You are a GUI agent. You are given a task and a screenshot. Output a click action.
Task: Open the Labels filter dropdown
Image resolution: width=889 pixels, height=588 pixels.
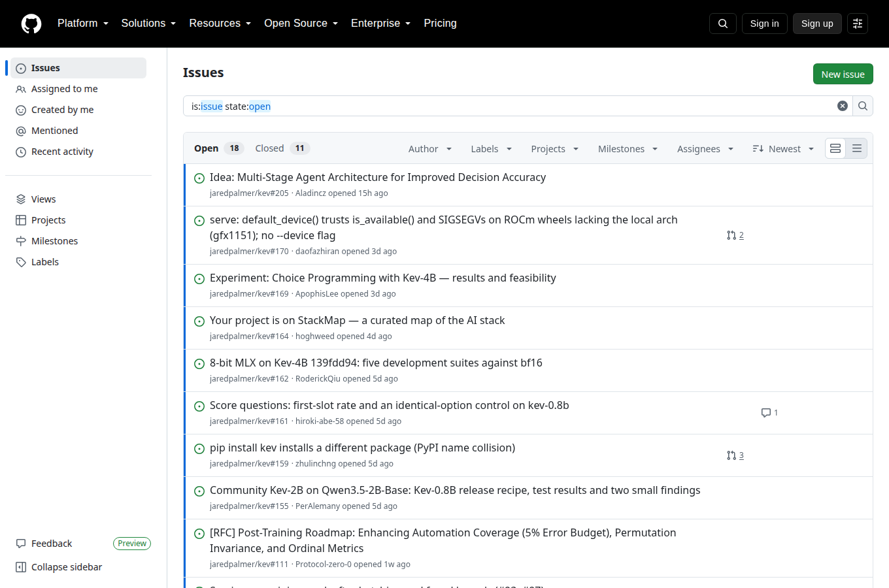(x=492, y=149)
